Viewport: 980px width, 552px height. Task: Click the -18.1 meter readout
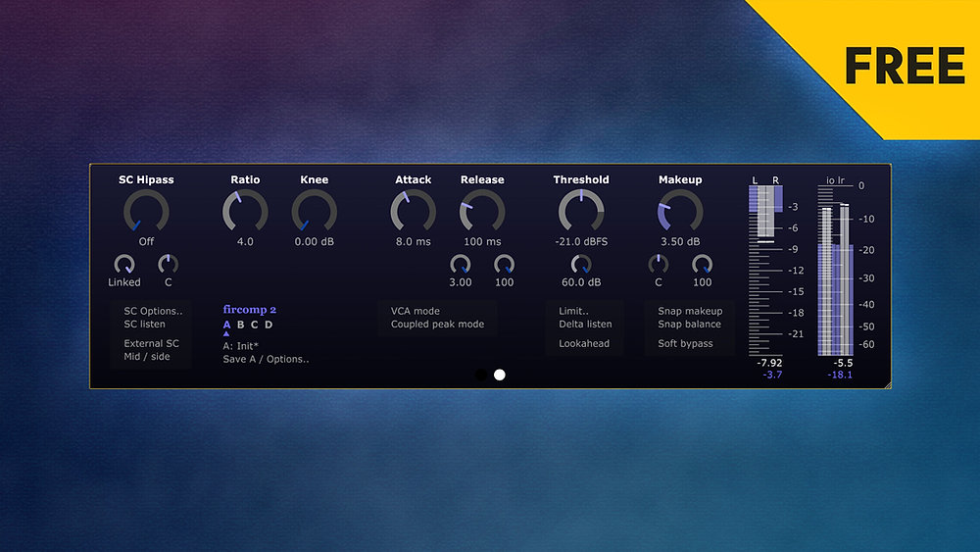(840, 375)
